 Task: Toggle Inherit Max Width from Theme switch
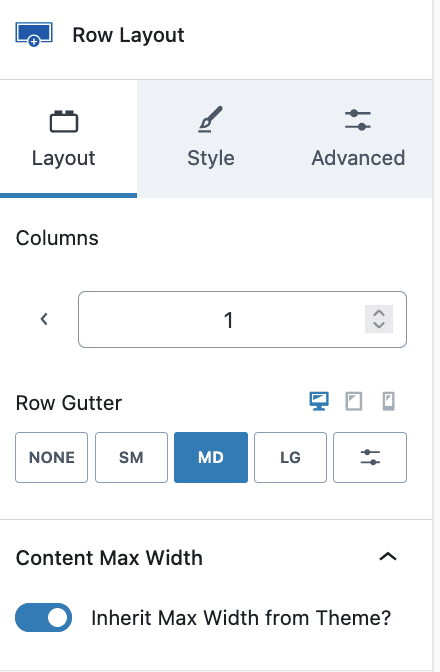pyautogui.click(x=43, y=618)
